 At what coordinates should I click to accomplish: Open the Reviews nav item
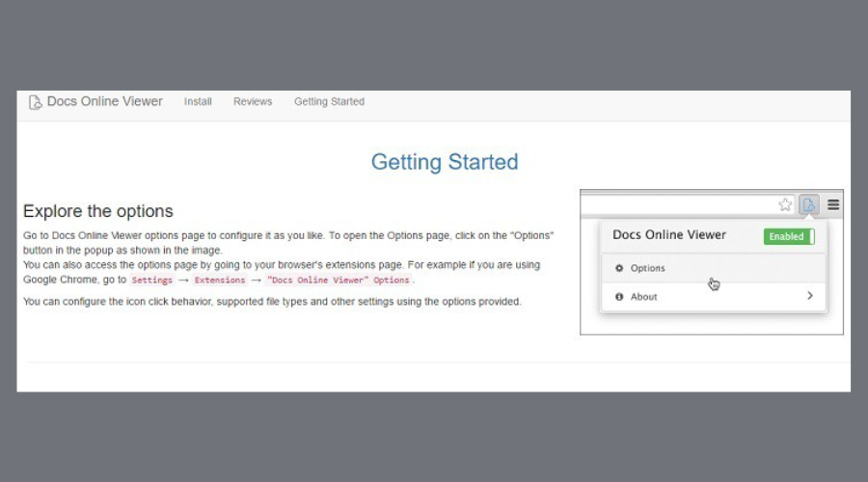(253, 102)
